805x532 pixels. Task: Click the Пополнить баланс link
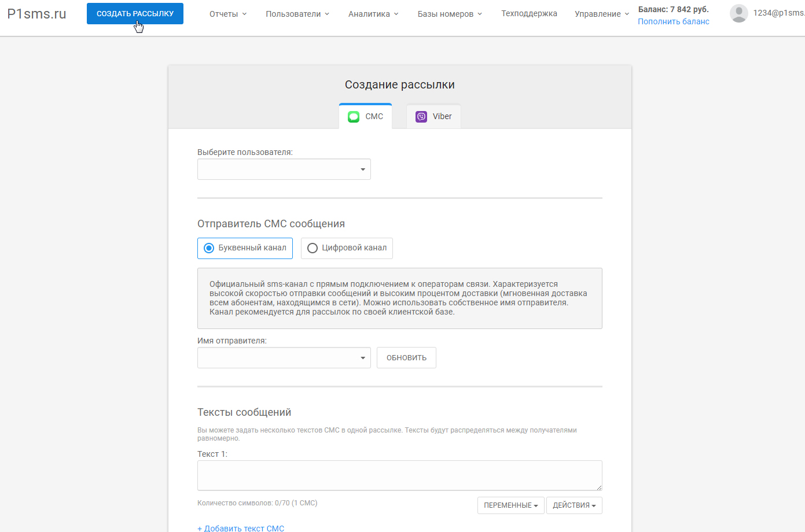pos(674,21)
